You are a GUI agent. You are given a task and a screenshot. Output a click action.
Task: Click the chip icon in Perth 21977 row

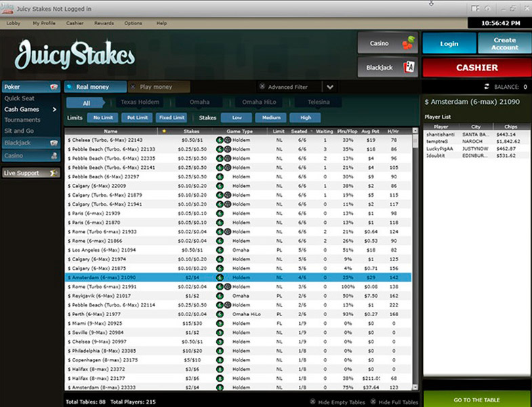pyautogui.click(x=220, y=314)
